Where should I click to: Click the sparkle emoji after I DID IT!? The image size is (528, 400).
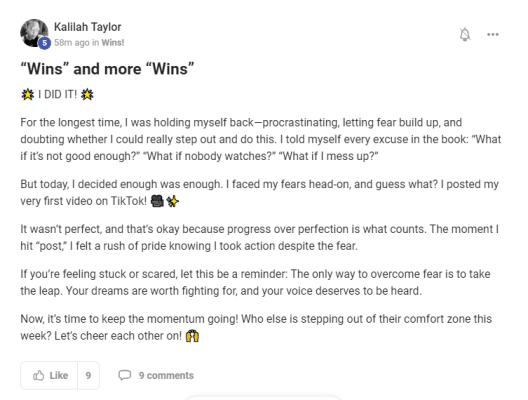tap(87, 95)
